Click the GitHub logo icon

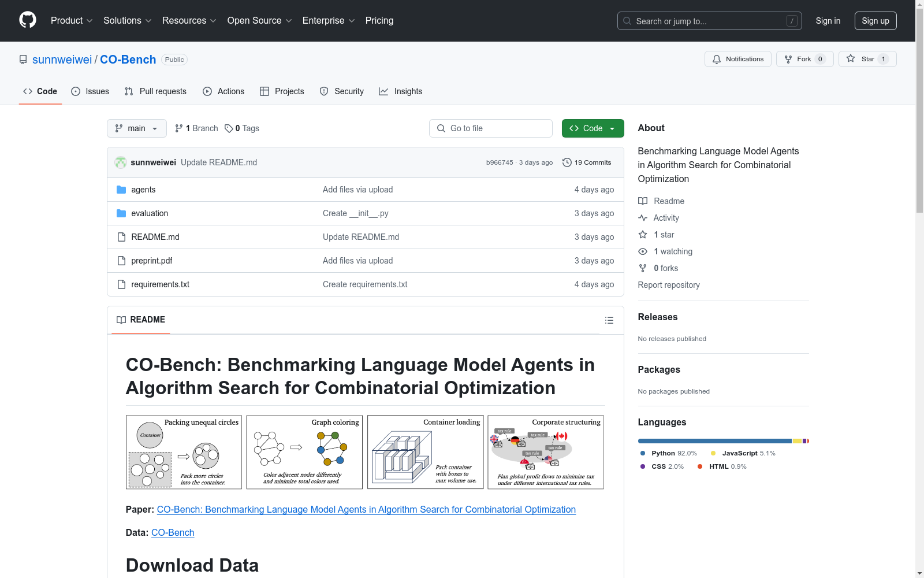(28, 20)
